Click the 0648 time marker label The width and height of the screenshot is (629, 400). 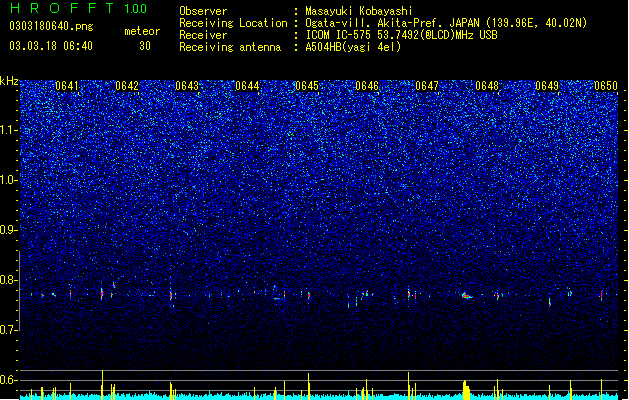tap(487, 86)
